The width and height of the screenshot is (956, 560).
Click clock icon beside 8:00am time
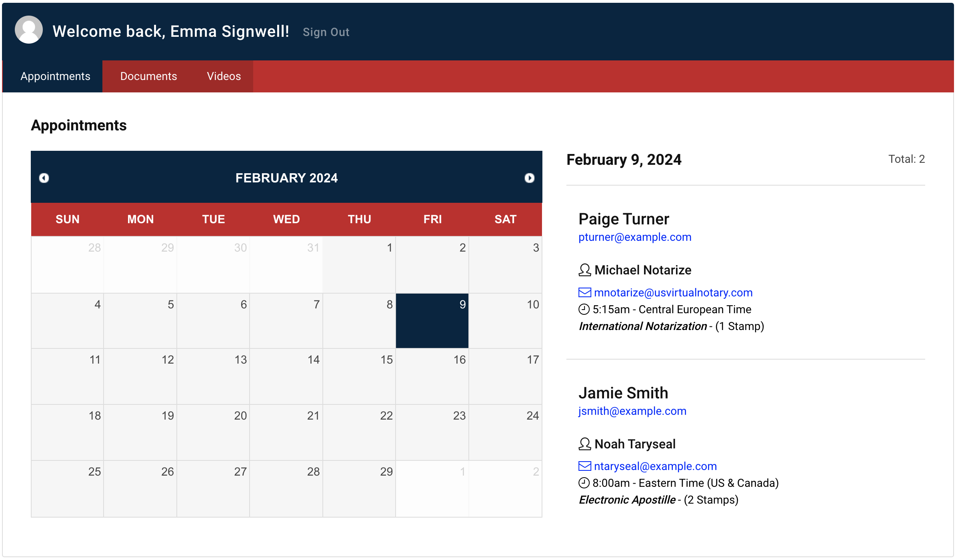click(x=584, y=483)
